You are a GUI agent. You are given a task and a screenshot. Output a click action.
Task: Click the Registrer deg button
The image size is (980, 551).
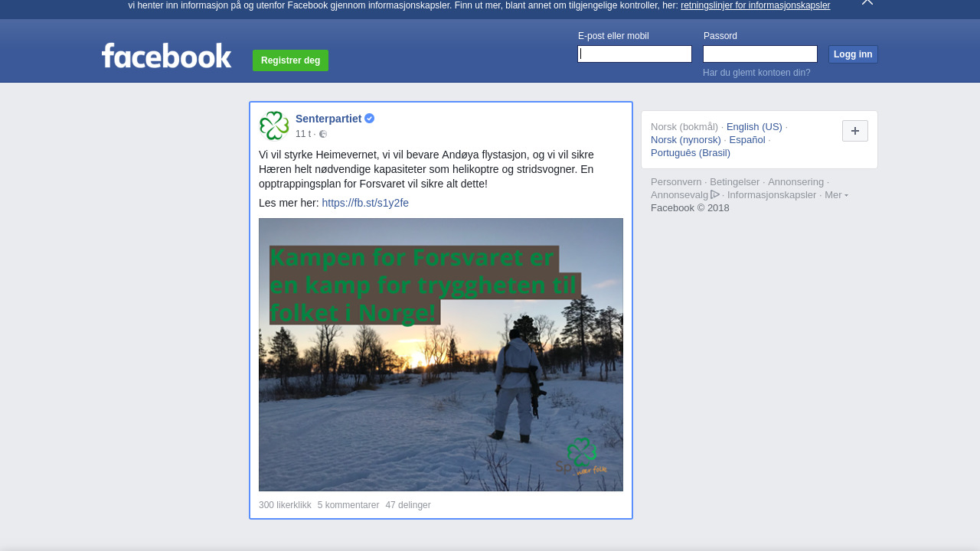coord(290,60)
